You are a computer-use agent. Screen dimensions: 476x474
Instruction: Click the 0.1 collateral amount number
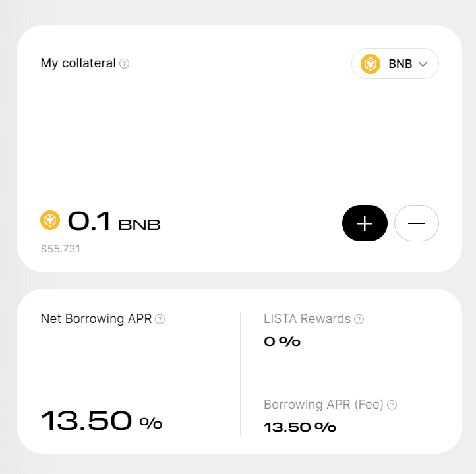[90, 222]
